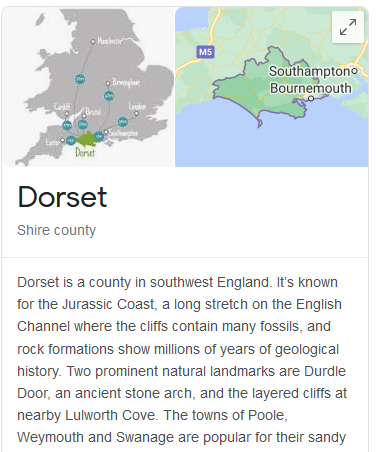Select the Bournemouth city marker dot
Viewport: 389px width, 452px height.
pyautogui.click(x=311, y=98)
